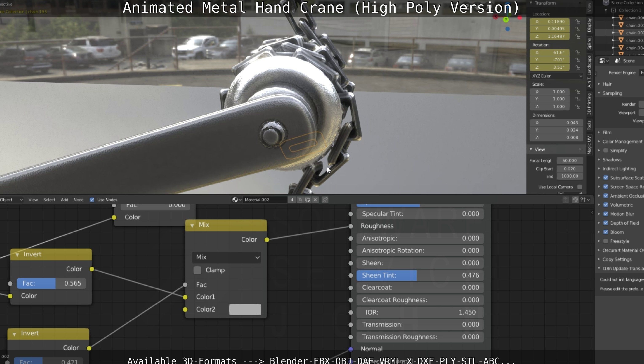
Task: Open the node editor View menu
Action: (x=33, y=200)
